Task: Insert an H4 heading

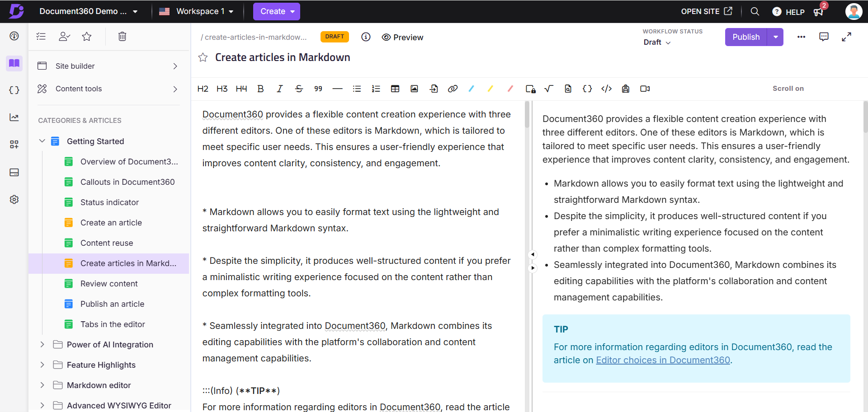Action: [x=241, y=89]
